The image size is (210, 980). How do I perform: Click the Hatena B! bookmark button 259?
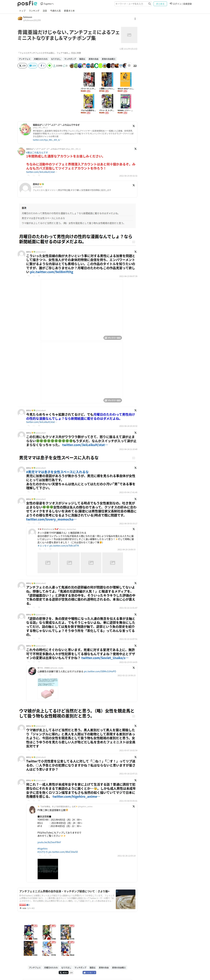coord(32,65)
